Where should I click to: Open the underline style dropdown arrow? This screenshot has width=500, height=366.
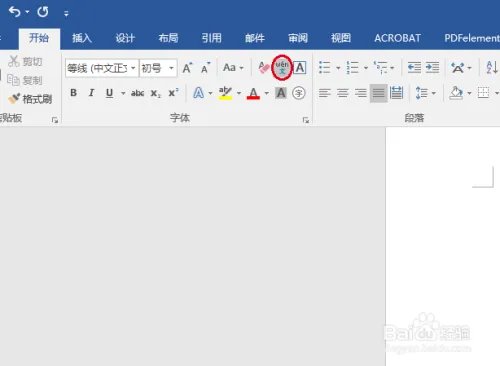pyautogui.click(x=123, y=93)
